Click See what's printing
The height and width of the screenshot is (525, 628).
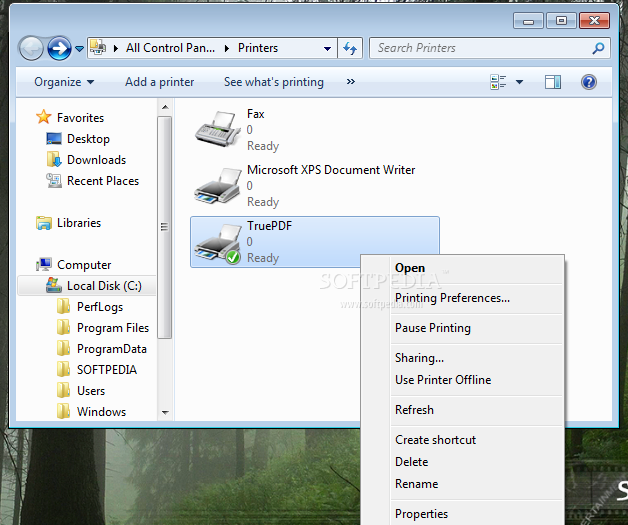[274, 82]
